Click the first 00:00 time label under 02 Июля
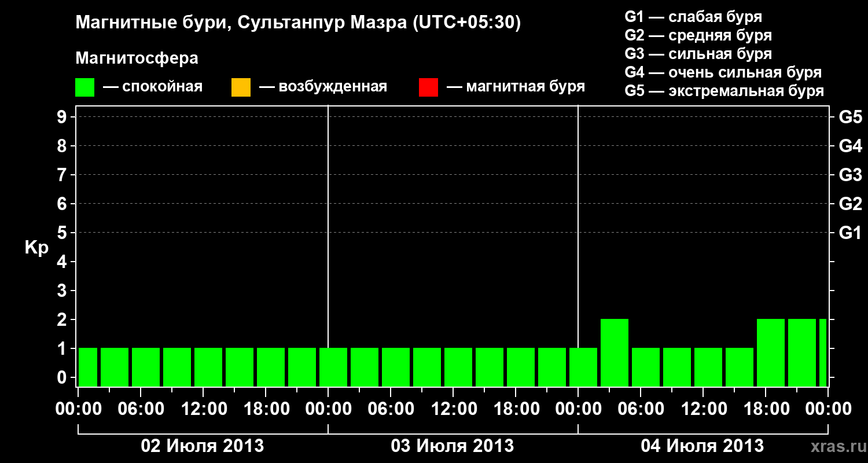 coord(79,409)
